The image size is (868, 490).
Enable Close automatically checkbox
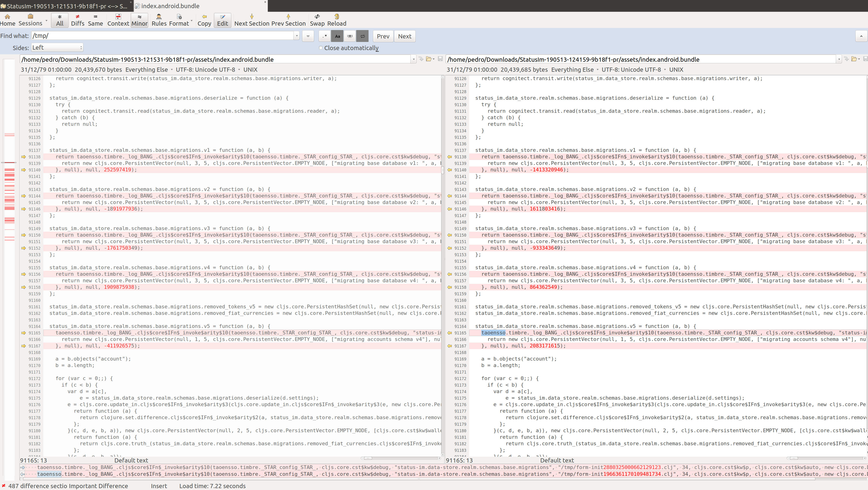point(321,48)
